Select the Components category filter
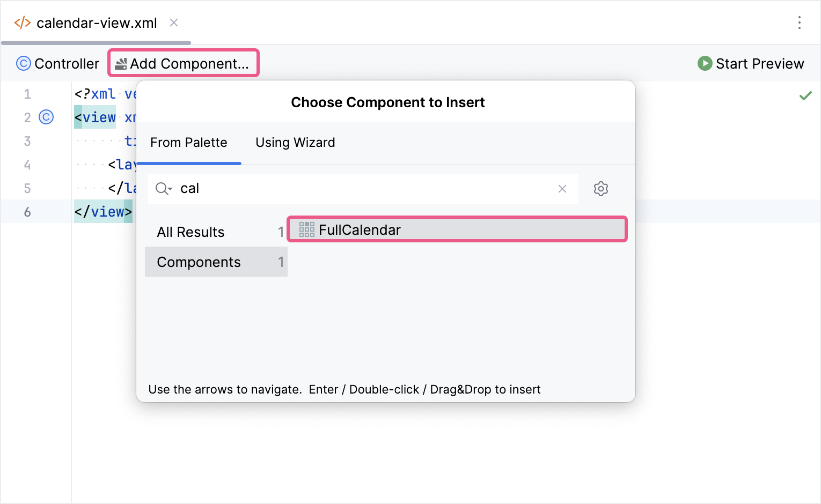This screenshot has width=821, height=504. [x=199, y=262]
